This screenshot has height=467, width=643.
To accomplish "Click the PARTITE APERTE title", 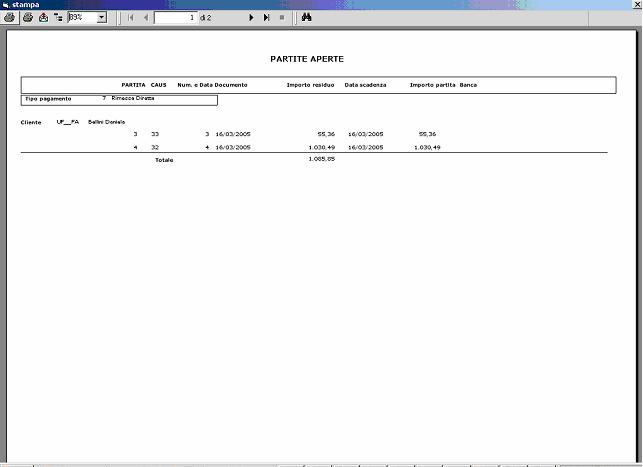I will pos(307,59).
